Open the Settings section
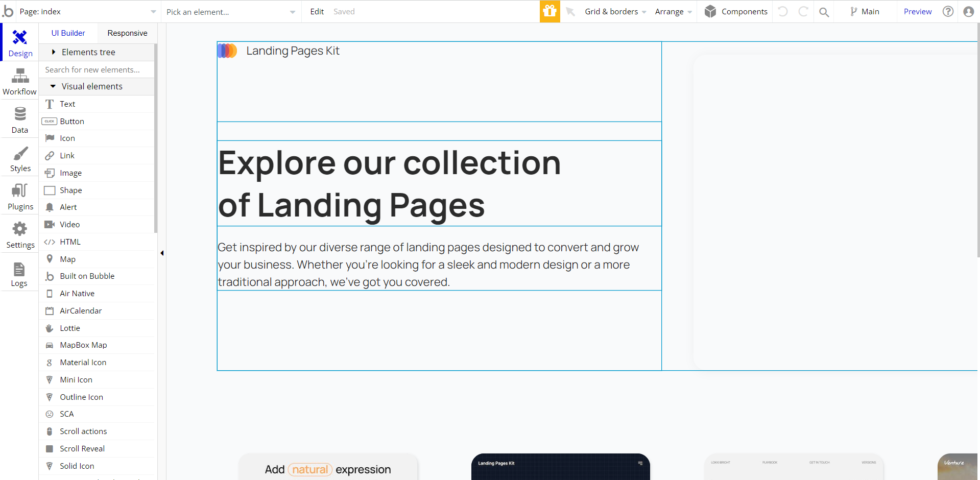The image size is (980, 480). coord(20,235)
